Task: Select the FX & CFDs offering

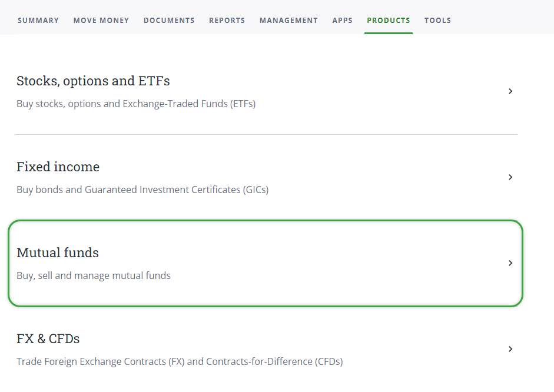Action: 48,338
